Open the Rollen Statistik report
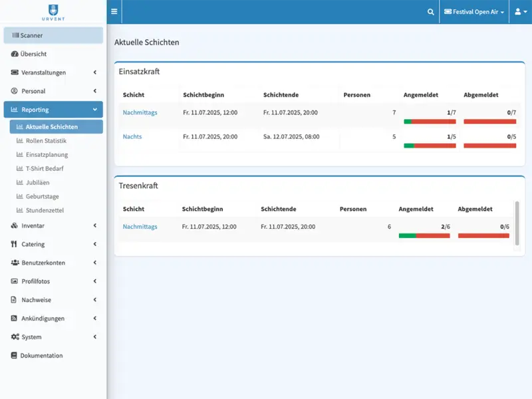This screenshot has width=532, height=399. click(57, 140)
